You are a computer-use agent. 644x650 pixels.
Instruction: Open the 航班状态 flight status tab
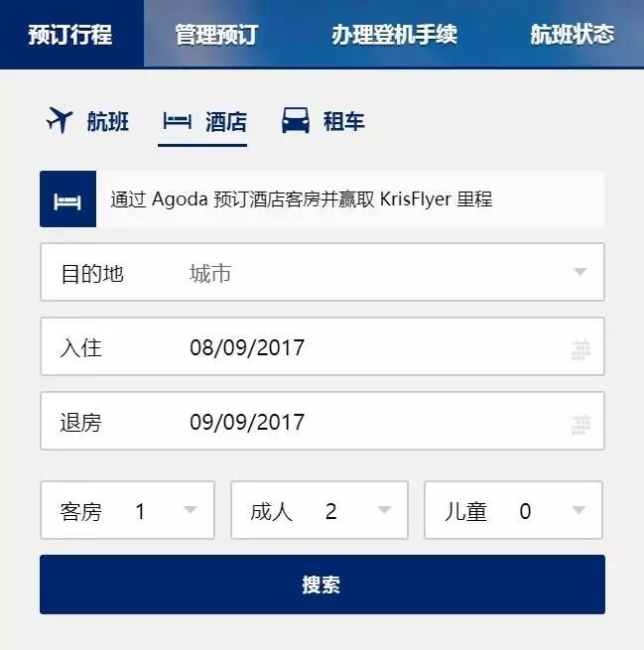pyautogui.click(x=573, y=34)
